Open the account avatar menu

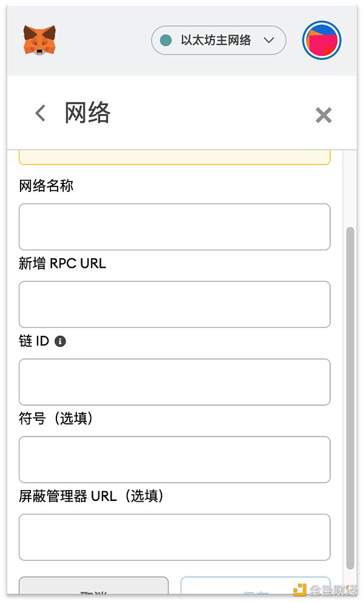coord(322,41)
